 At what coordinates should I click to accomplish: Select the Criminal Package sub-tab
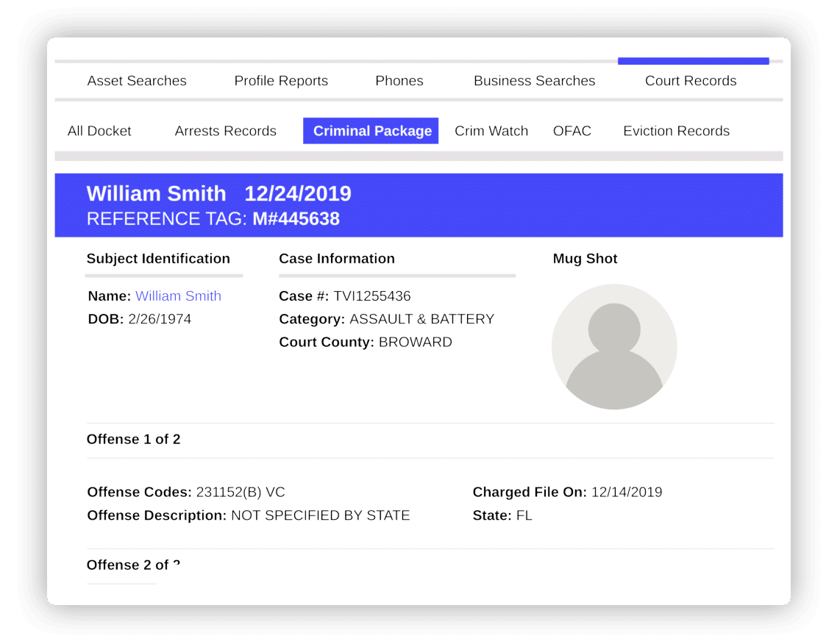371,131
